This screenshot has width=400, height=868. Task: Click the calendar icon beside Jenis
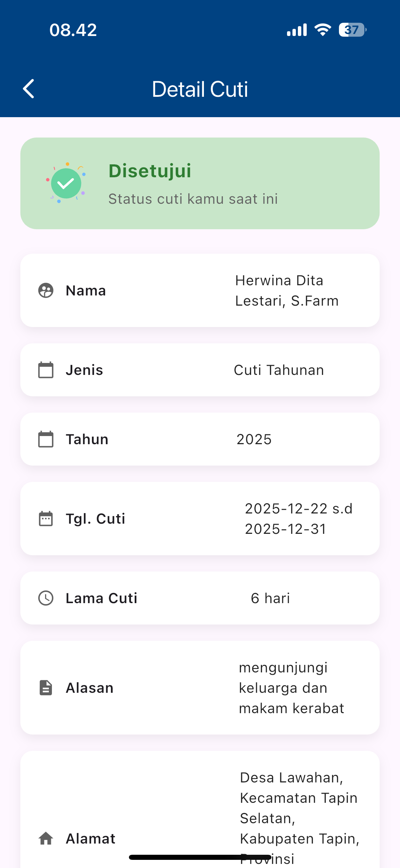[46, 370]
